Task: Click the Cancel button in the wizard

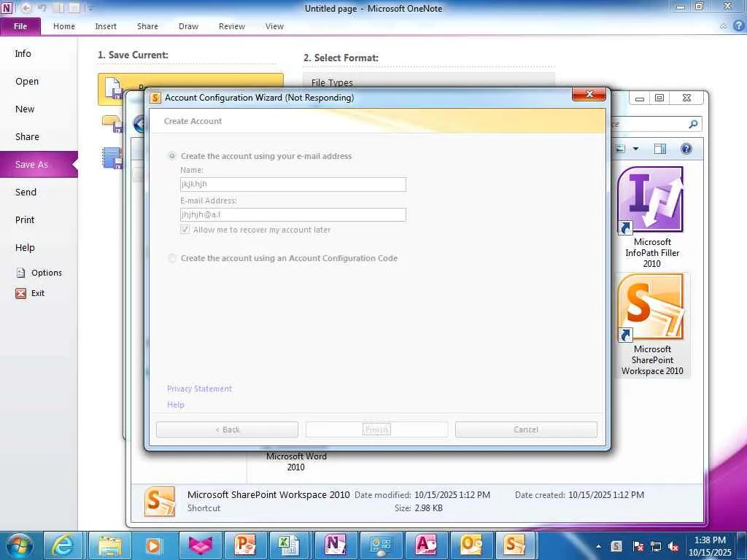Action: pos(526,429)
